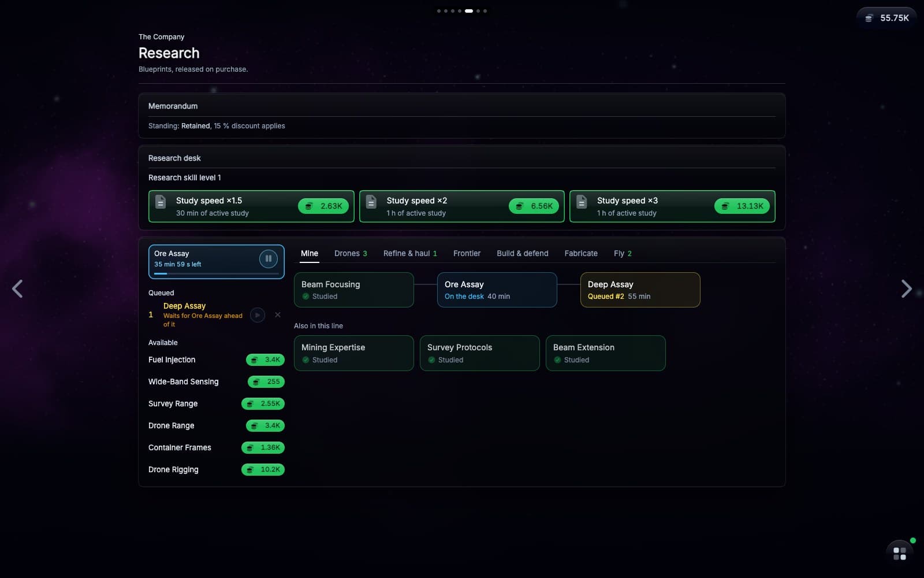This screenshot has height=578, width=924.
Task: Purchase Container Frames for 1.36K
Action: 263,447
